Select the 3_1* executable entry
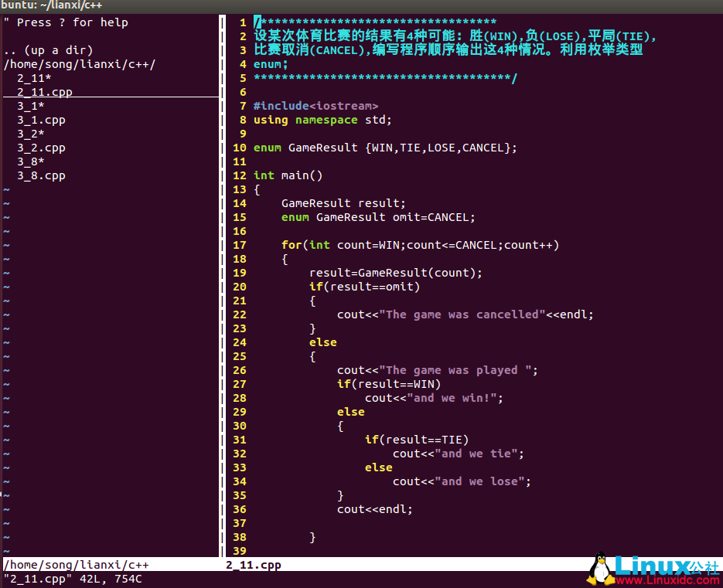 pos(31,106)
